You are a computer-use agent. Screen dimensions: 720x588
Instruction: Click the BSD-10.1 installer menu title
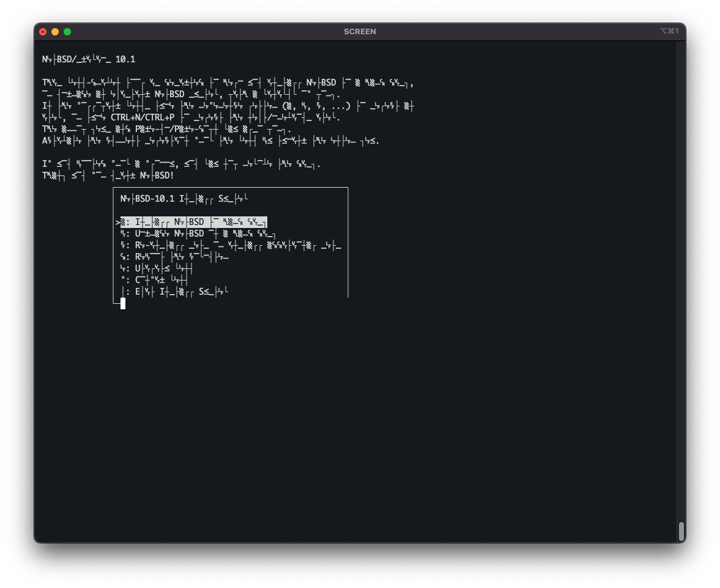pyautogui.click(x=184, y=199)
